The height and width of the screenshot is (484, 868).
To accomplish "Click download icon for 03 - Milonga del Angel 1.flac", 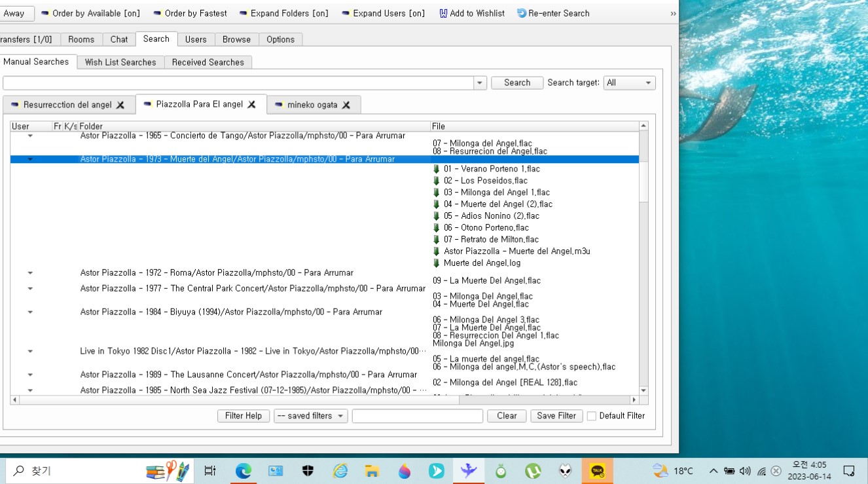I will pyautogui.click(x=437, y=193).
